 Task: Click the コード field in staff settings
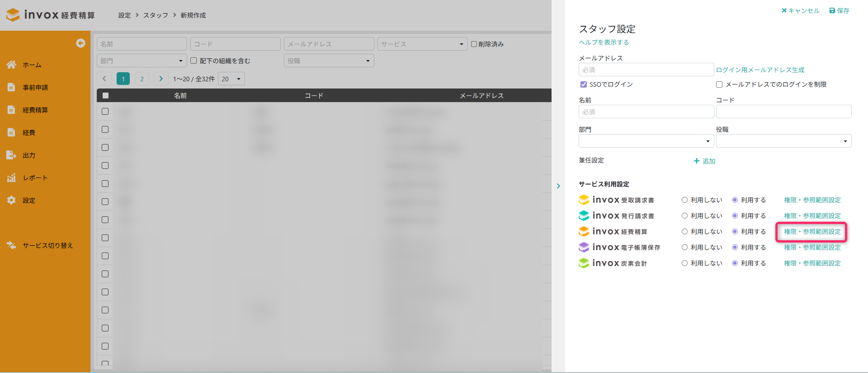point(783,112)
